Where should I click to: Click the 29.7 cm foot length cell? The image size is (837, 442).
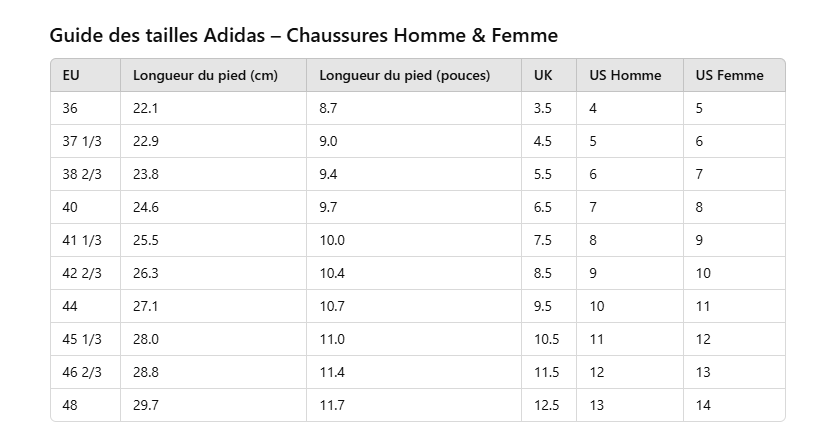[x=146, y=405]
